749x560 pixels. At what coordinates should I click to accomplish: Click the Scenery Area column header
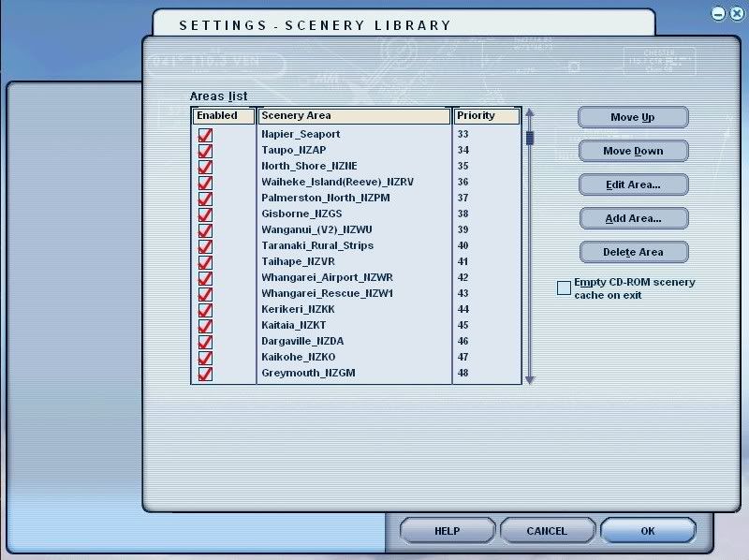pos(354,116)
